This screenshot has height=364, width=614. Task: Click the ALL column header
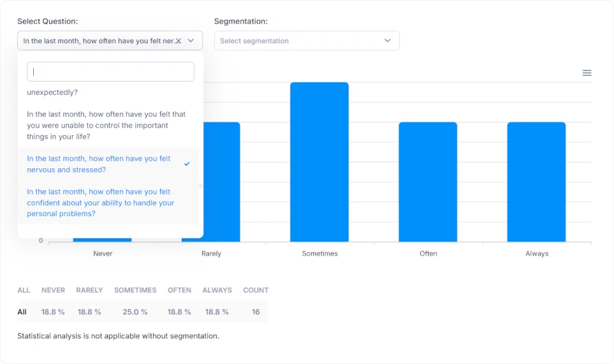(24, 290)
